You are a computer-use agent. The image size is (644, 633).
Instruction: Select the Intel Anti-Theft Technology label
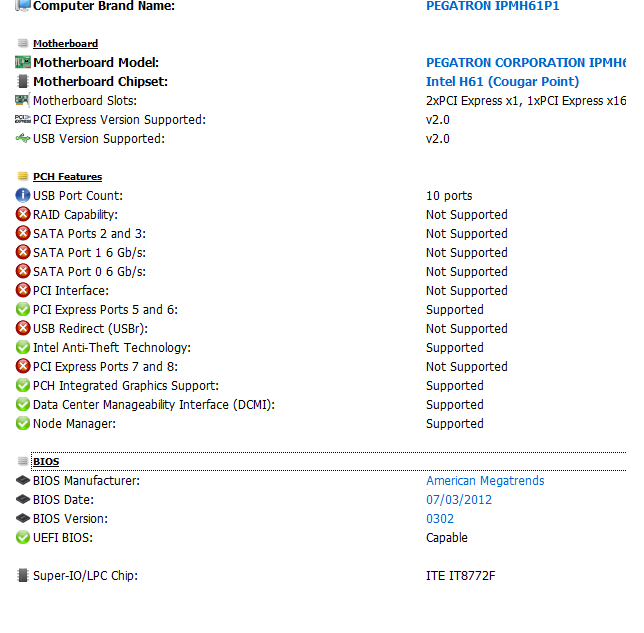tap(112, 348)
